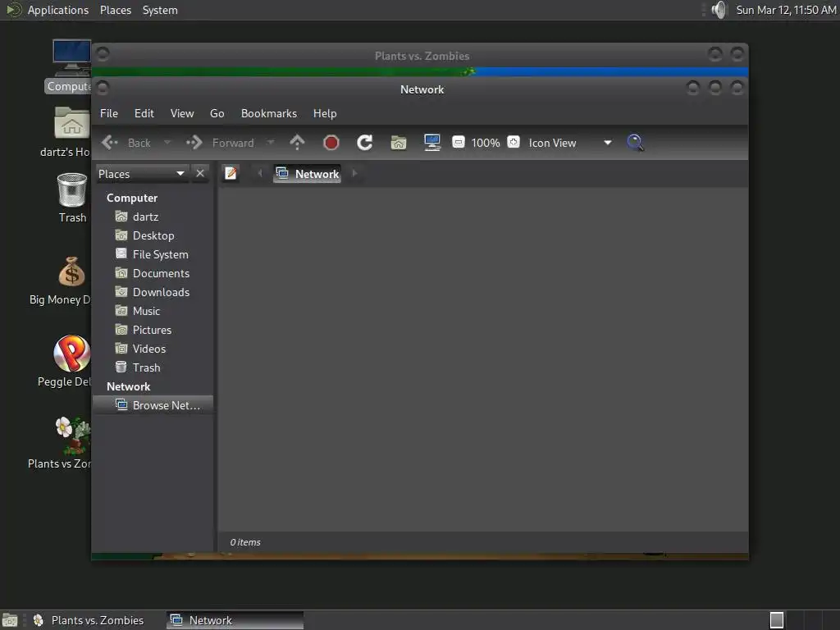Select Desktop in Places sidebar

click(153, 235)
